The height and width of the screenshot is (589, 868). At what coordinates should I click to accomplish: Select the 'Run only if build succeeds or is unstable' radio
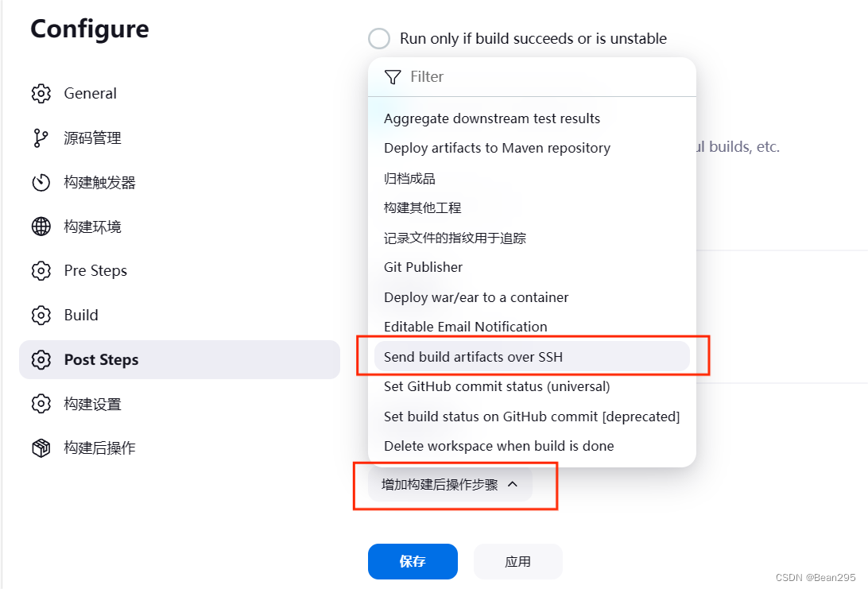[378, 38]
